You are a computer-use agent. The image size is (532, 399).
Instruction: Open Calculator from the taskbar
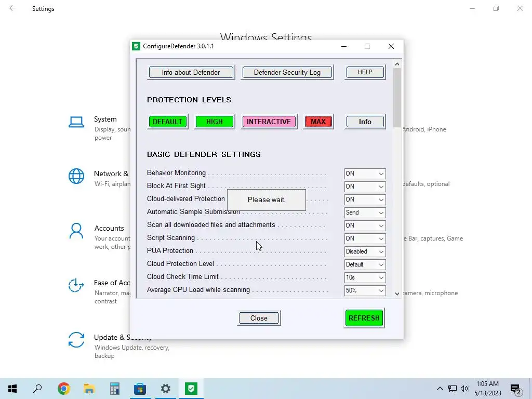point(115,389)
